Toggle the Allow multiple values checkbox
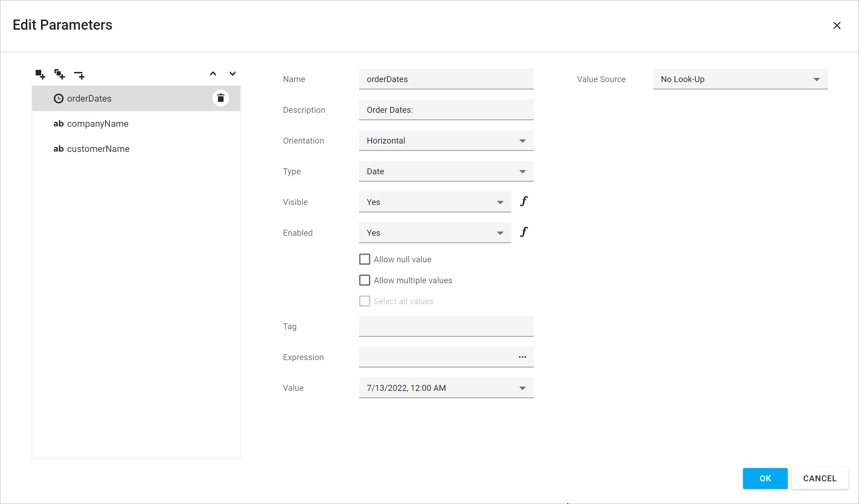The height and width of the screenshot is (504, 859). 365,280
